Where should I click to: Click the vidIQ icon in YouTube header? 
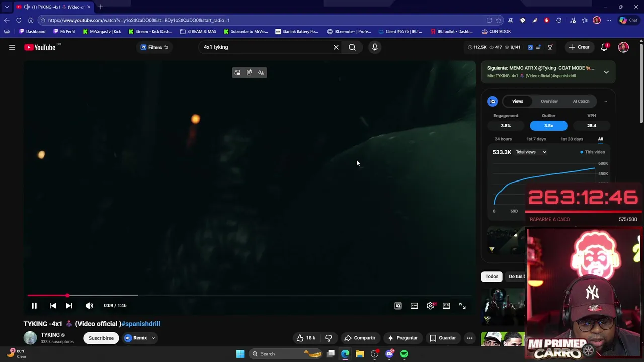(530, 47)
